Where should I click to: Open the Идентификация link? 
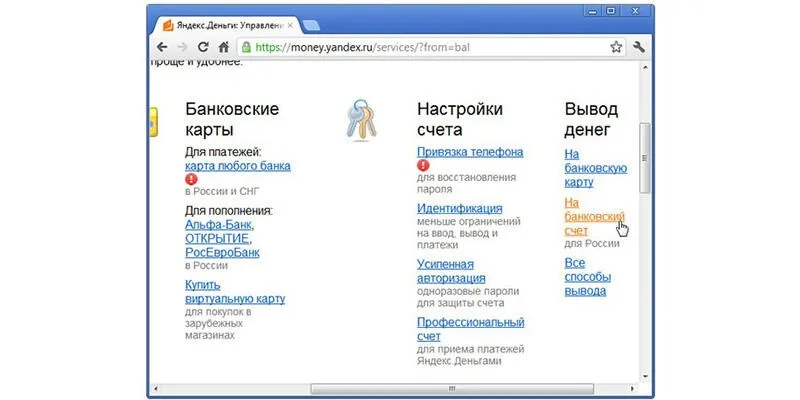tap(460, 208)
